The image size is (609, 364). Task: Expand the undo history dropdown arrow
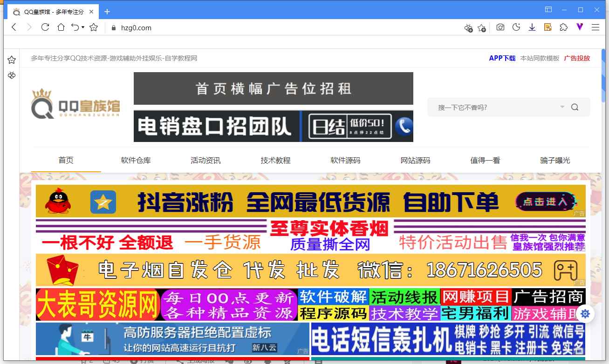[x=83, y=27]
